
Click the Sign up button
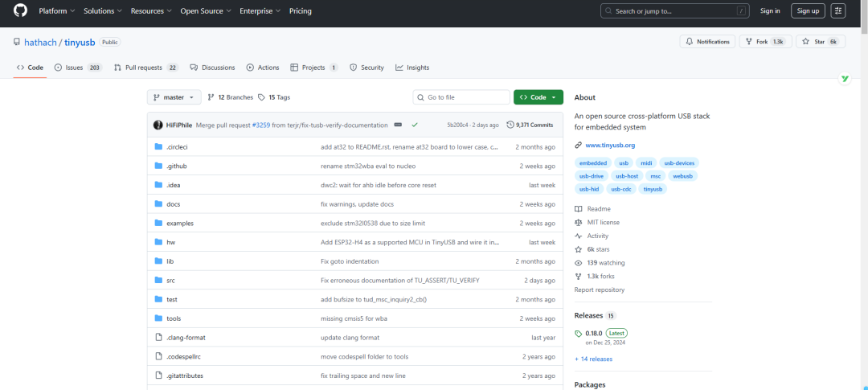[808, 10]
